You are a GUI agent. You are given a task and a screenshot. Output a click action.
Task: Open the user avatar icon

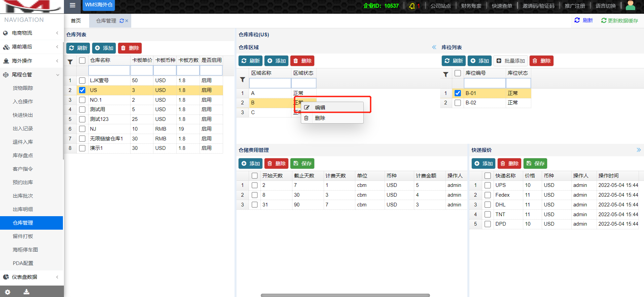[x=630, y=6]
